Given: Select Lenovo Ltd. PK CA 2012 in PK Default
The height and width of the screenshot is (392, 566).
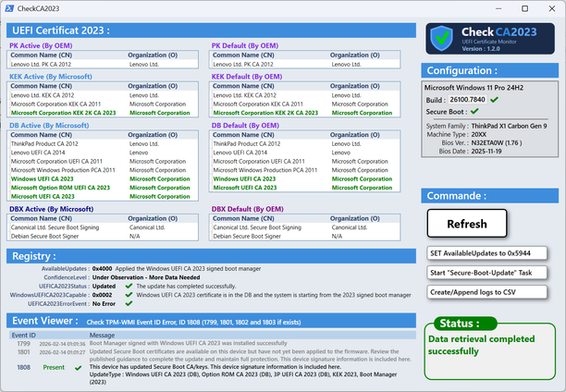Looking at the screenshot, I should tap(304, 64).
